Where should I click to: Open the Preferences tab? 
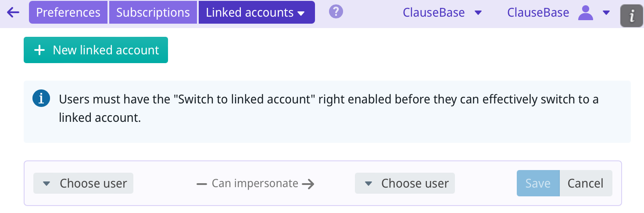coord(68,12)
